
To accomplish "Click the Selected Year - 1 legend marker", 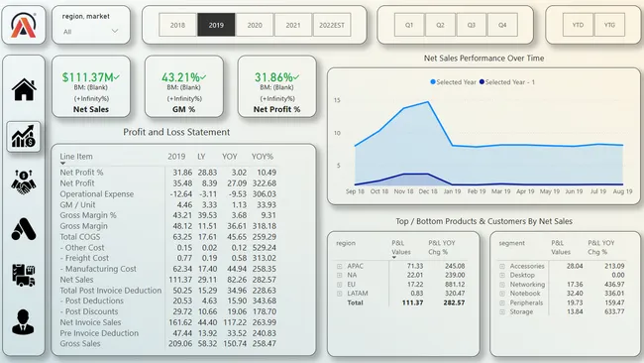I will (482, 82).
